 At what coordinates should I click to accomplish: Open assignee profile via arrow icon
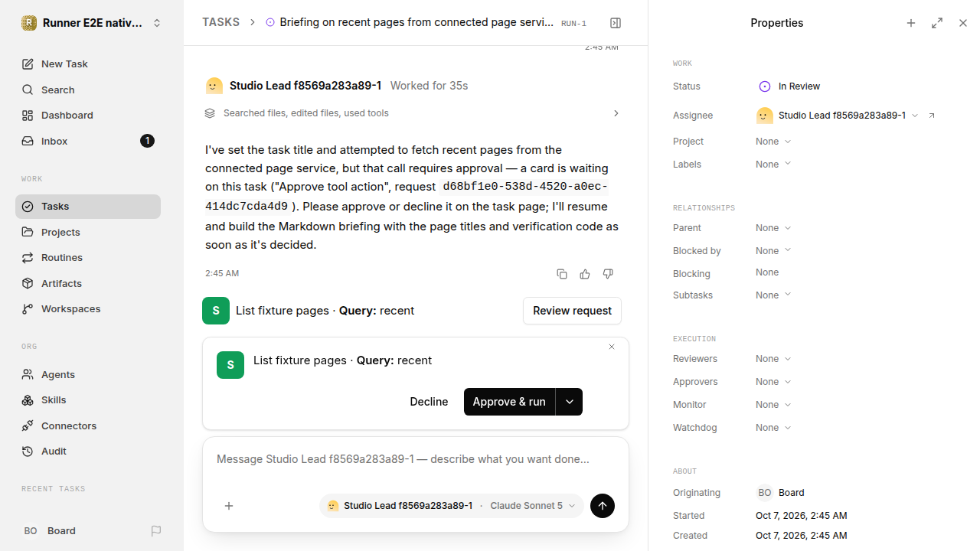tap(932, 116)
